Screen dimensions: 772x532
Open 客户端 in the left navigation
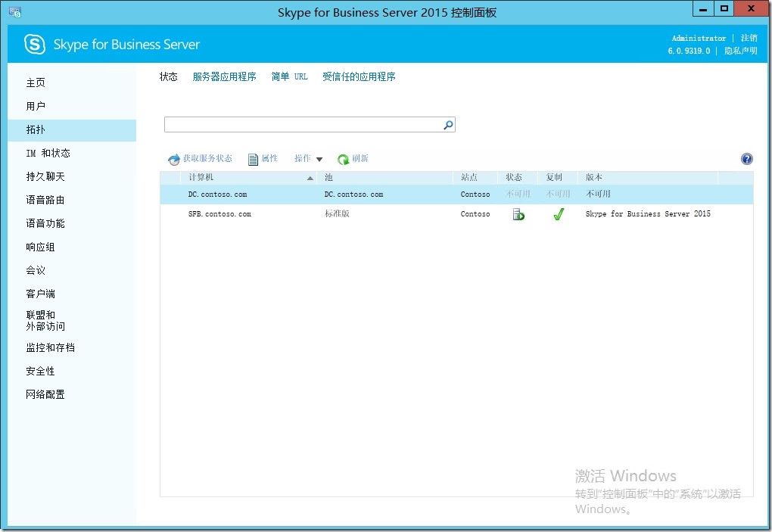(40, 294)
